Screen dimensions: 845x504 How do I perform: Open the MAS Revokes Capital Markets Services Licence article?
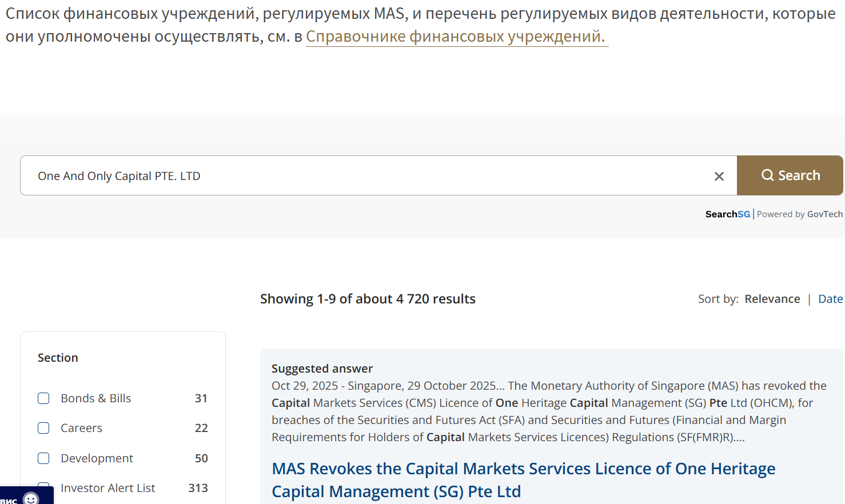coord(523,480)
